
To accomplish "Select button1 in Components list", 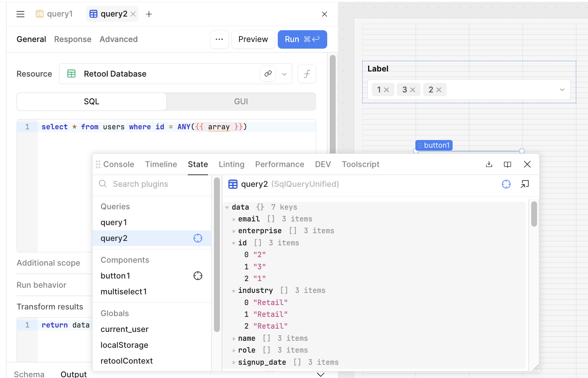I will 152,276.
